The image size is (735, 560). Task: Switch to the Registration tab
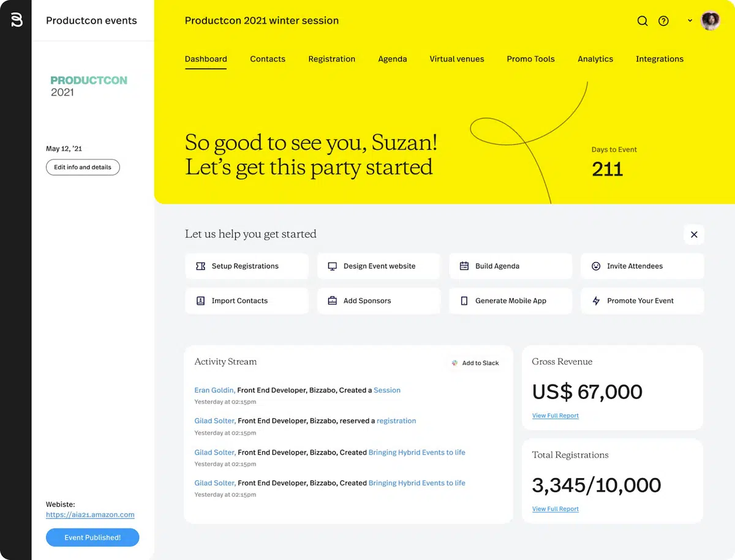331,59
